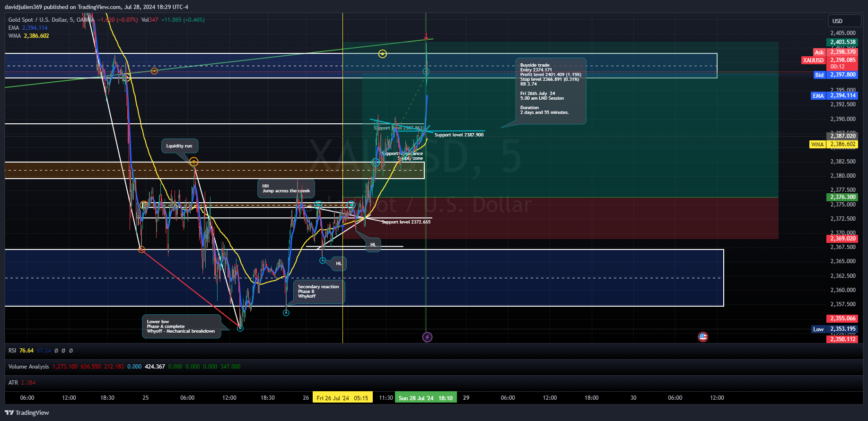
Task: Open the Buyside trade note callout
Action: click(x=551, y=91)
